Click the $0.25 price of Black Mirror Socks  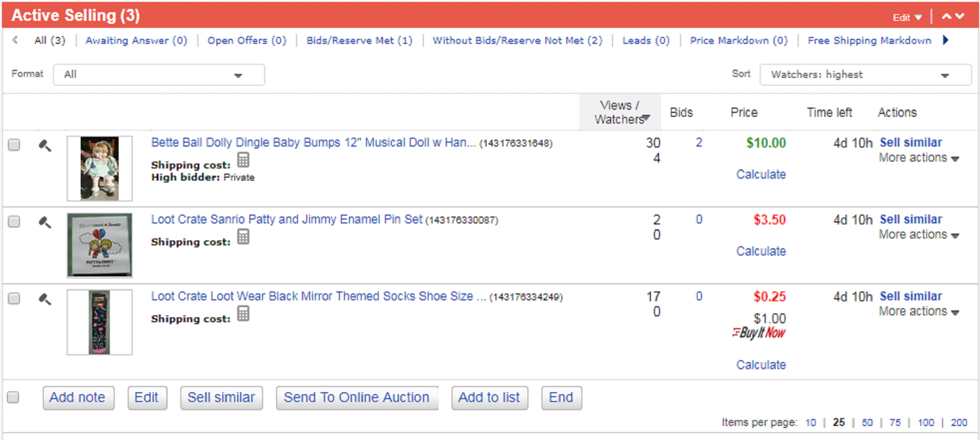770,297
